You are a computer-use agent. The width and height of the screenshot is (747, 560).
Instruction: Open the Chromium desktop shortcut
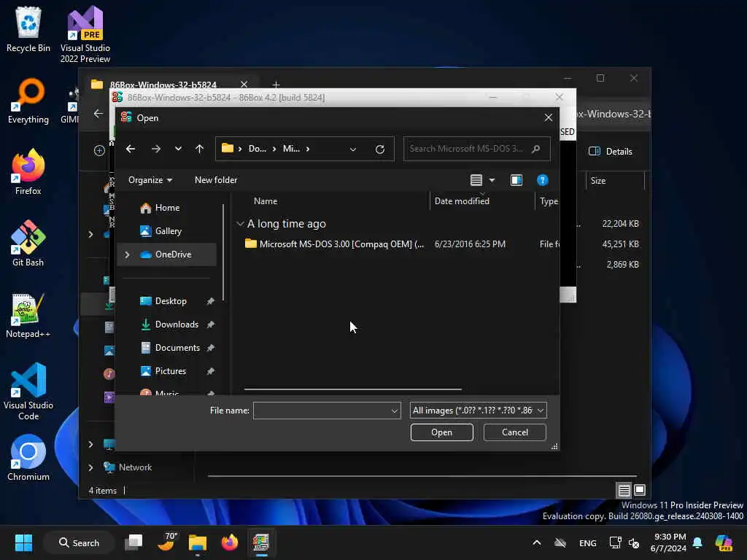(x=28, y=458)
